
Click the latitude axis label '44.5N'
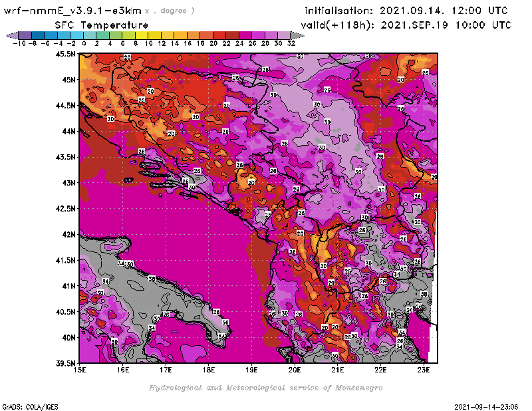[65, 106]
